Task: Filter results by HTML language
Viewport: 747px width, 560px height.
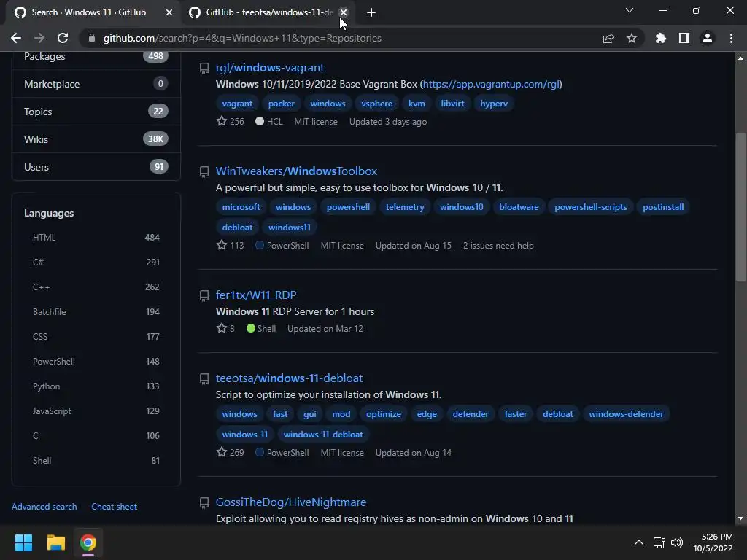Action: pos(96,237)
